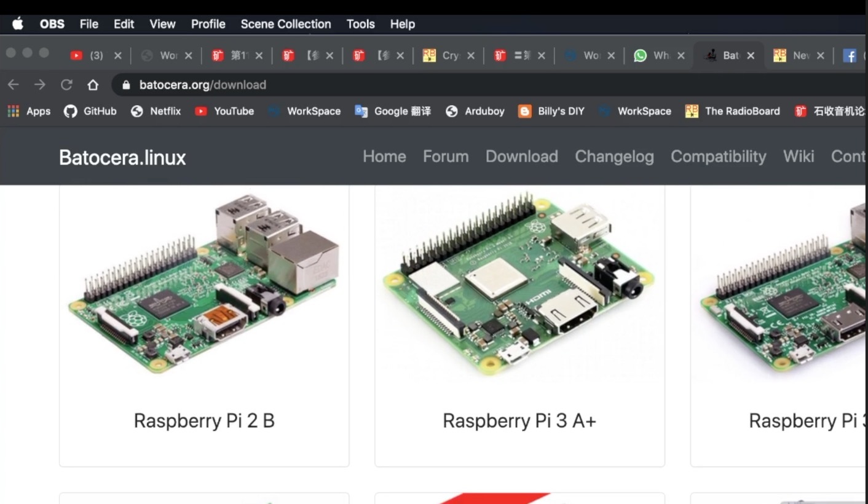This screenshot has width=868, height=504.
Task: Open the Google 翻译 bookmark
Action: tap(393, 111)
